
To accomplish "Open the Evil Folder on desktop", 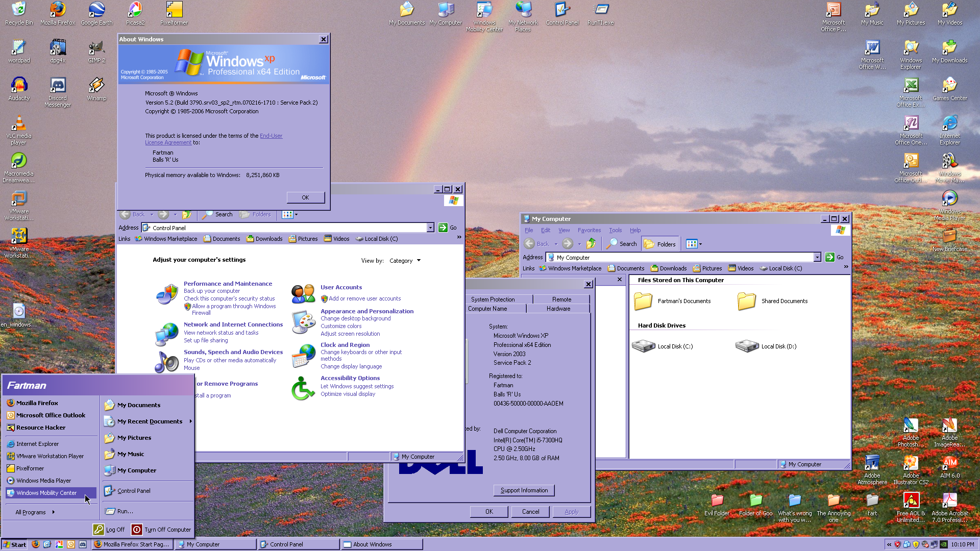I will pyautogui.click(x=717, y=504).
